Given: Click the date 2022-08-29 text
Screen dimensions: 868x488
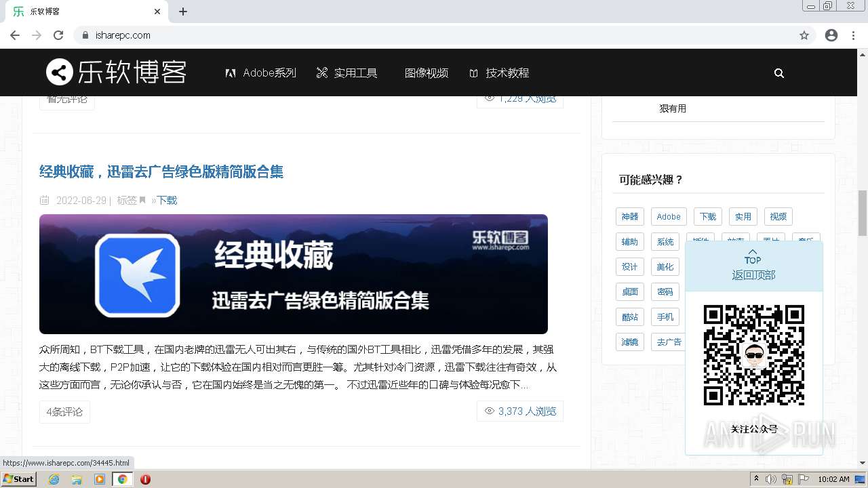Looking at the screenshot, I should (81, 200).
